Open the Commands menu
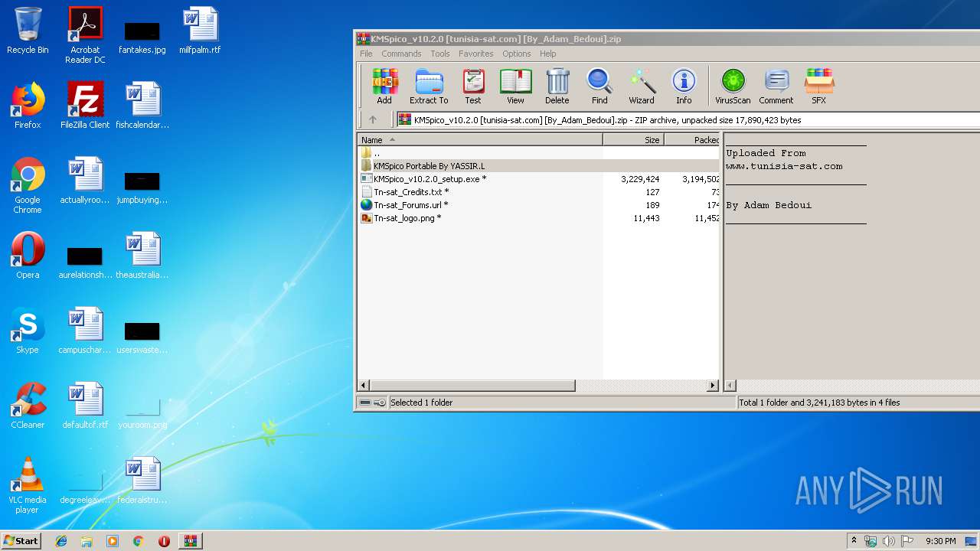The width and height of the screenshot is (980, 551). (401, 54)
